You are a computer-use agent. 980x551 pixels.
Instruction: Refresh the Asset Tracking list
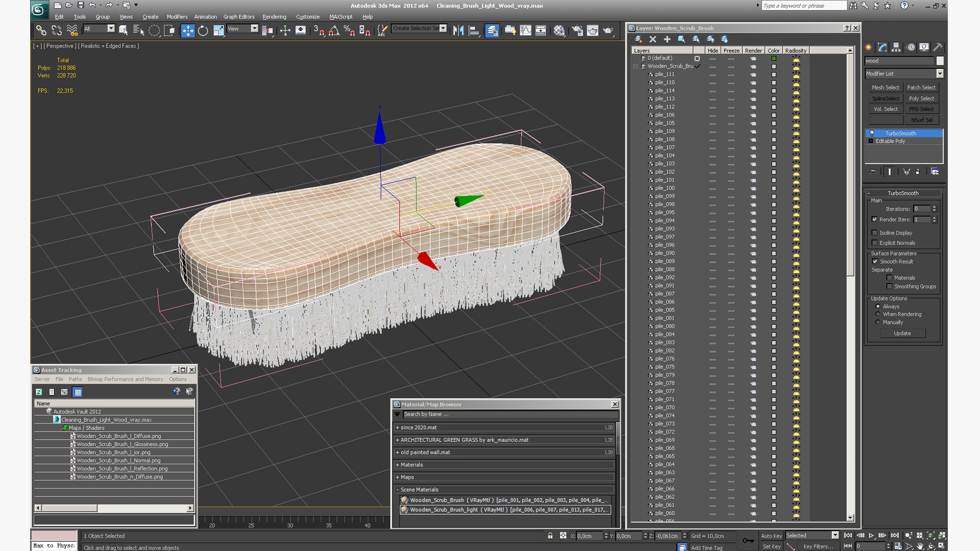[39, 392]
